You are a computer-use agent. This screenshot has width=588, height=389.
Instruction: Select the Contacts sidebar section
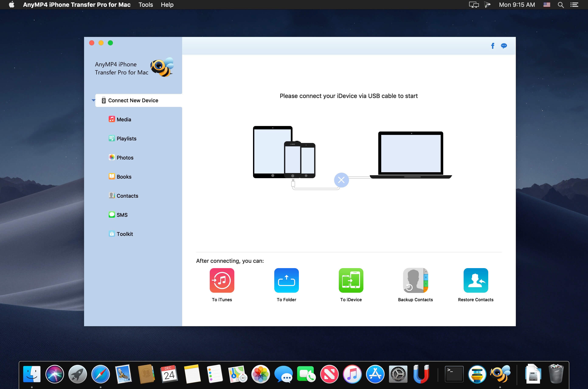pos(128,196)
